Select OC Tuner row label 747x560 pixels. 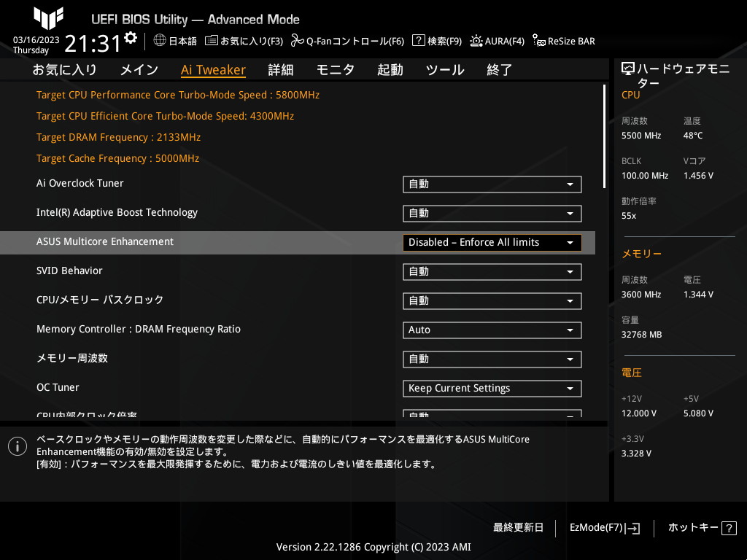click(x=58, y=387)
